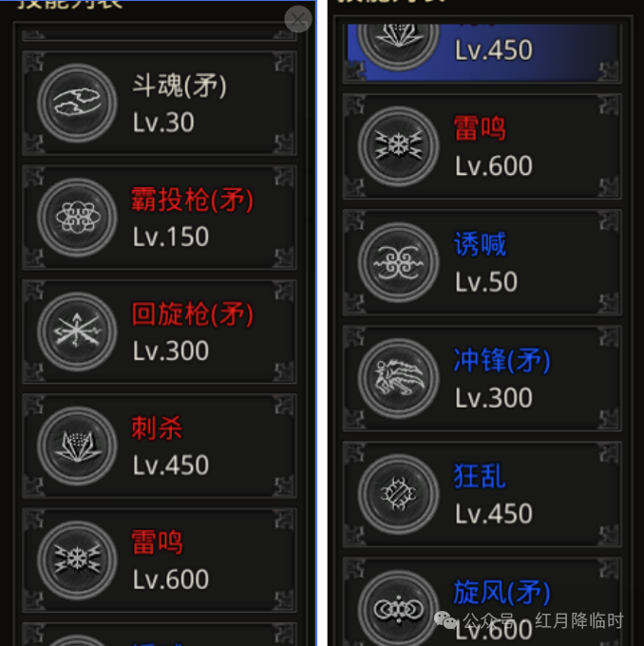Click the 刺杀 red skill name

157,428
